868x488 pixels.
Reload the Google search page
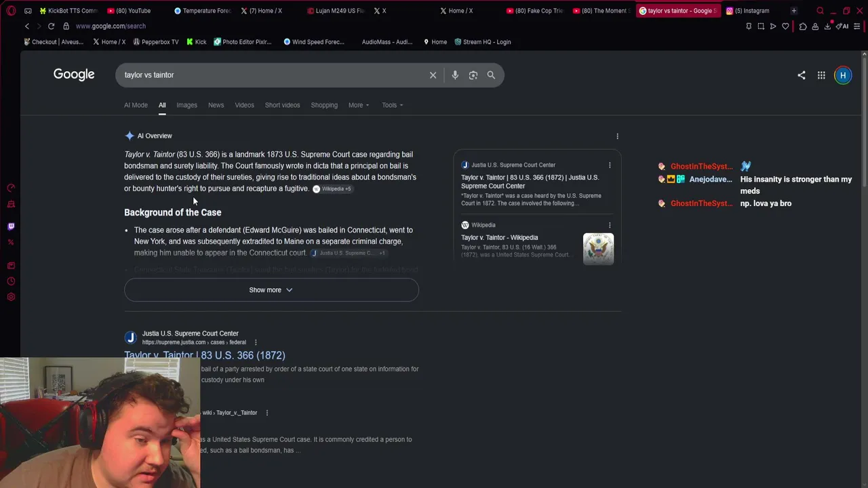pyautogui.click(x=51, y=26)
